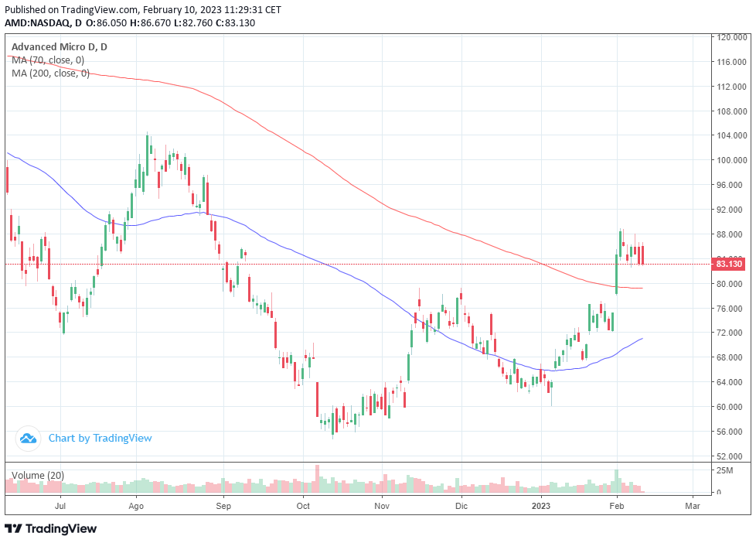This screenshot has width=756, height=543.
Task: Click the 2023 label on time axis
Action: (x=541, y=506)
